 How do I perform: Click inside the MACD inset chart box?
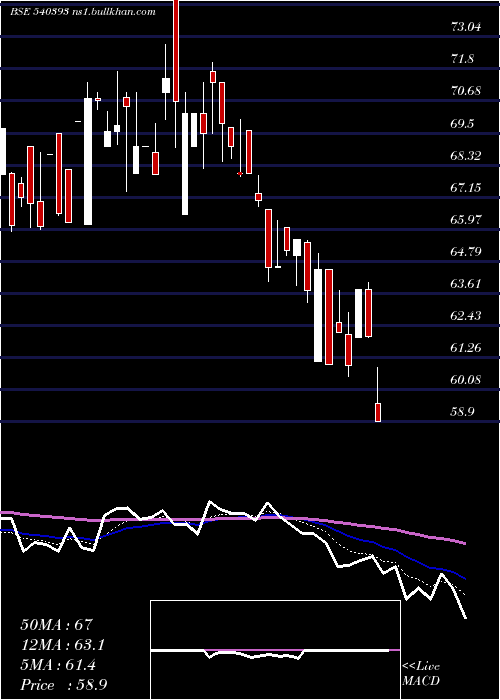click(x=275, y=650)
